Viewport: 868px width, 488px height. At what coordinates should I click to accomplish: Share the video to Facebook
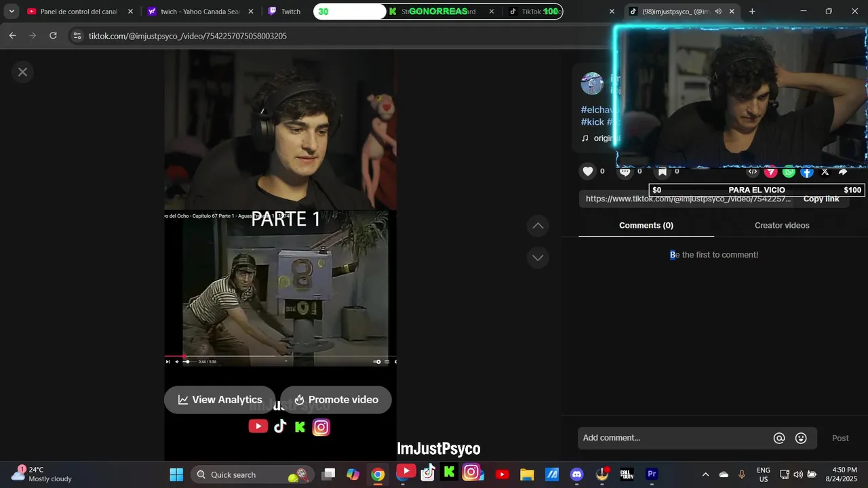pos(807,171)
